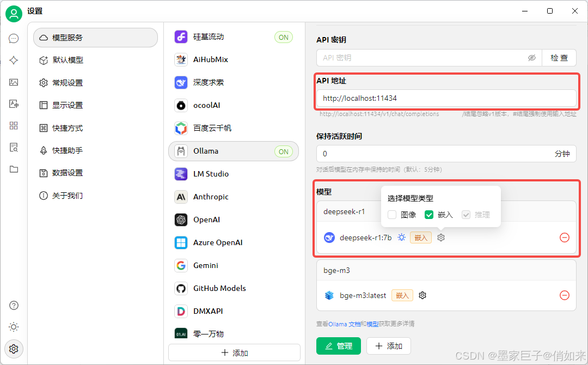Click the OpenAI provider logo

click(181, 220)
